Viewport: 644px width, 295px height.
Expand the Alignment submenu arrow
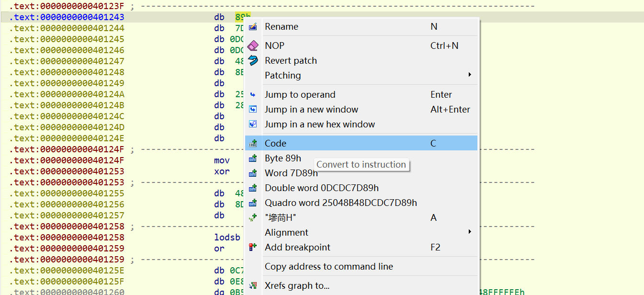coord(470,232)
